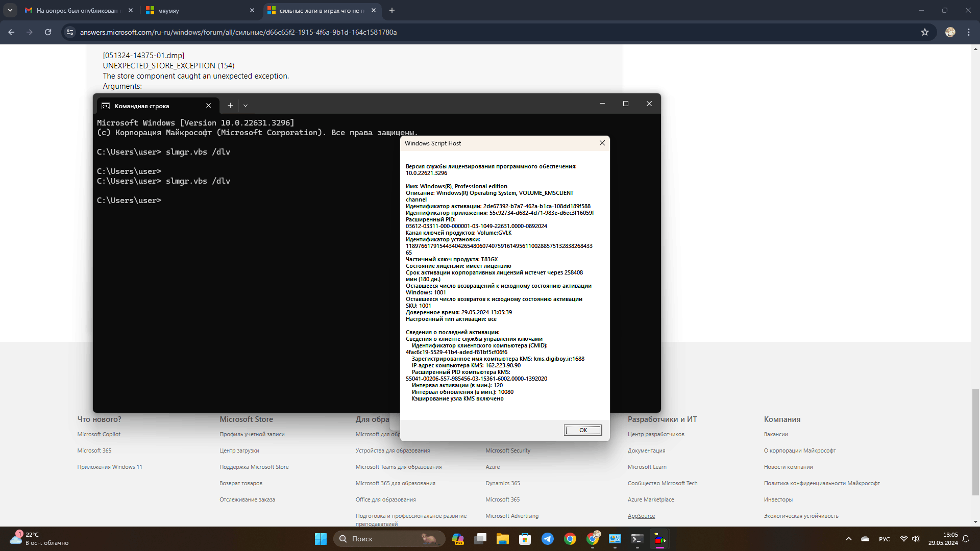Viewport: 980px width, 551px height.
Task: Open the weather widget 22°C
Action: click(39, 539)
